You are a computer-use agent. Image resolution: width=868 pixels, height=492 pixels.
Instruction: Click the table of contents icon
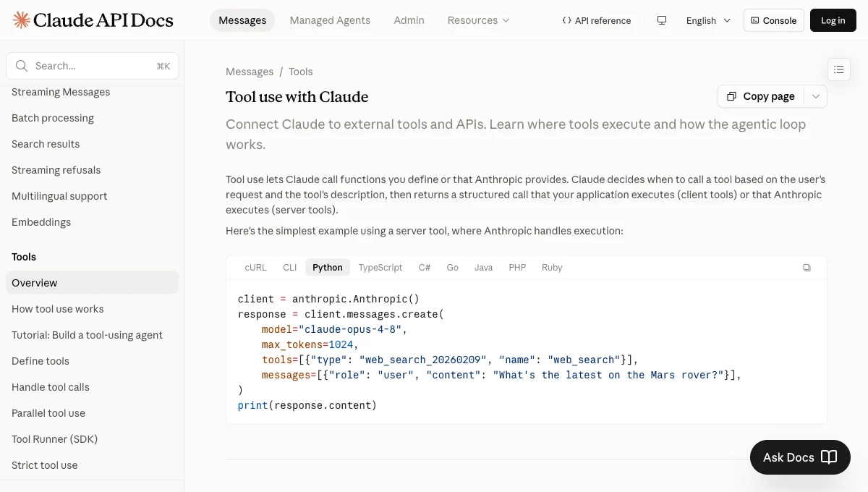839,69
